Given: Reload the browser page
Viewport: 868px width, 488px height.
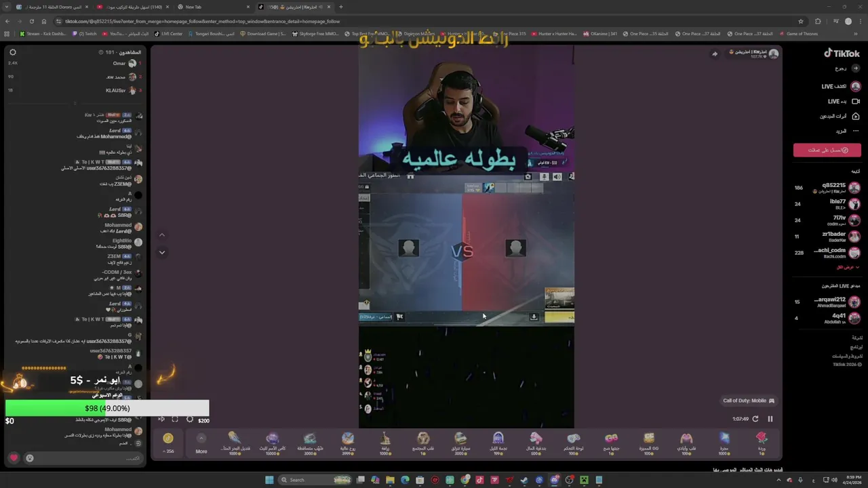Looking at the screenshot, I should tap(32, 21).
